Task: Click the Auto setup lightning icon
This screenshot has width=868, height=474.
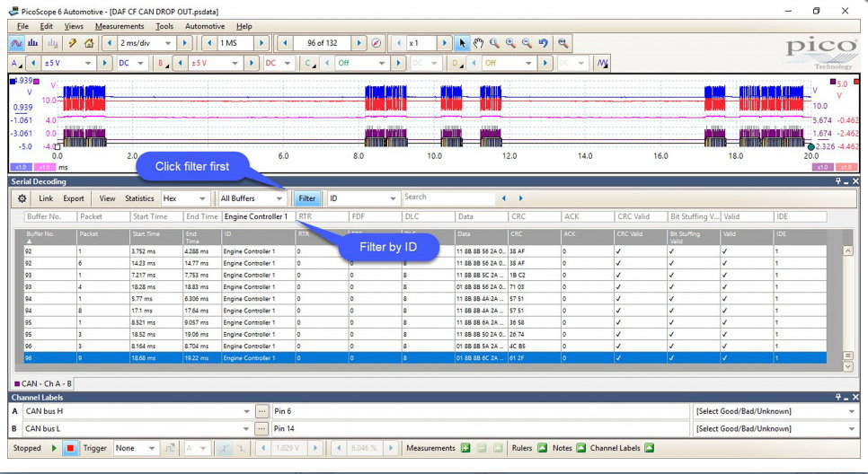Action: 73,43
